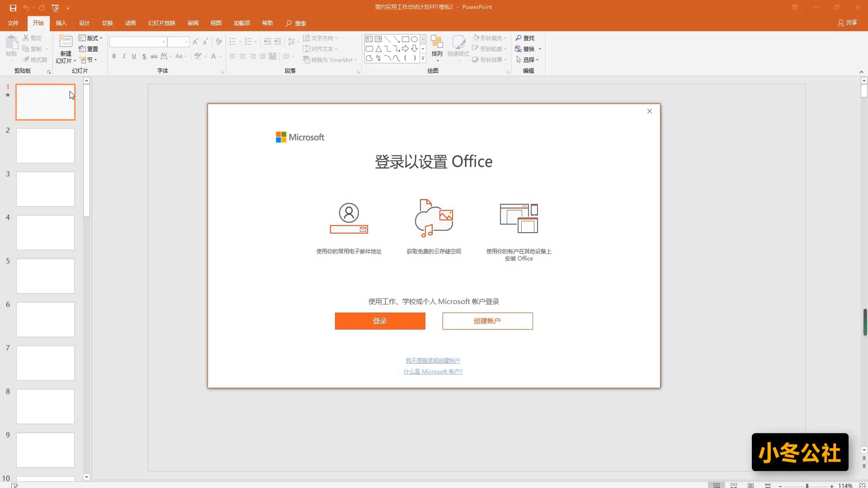Toggle Bold formatting button
Viewport: 868px width, 488px height.
[x=114, y=56]
